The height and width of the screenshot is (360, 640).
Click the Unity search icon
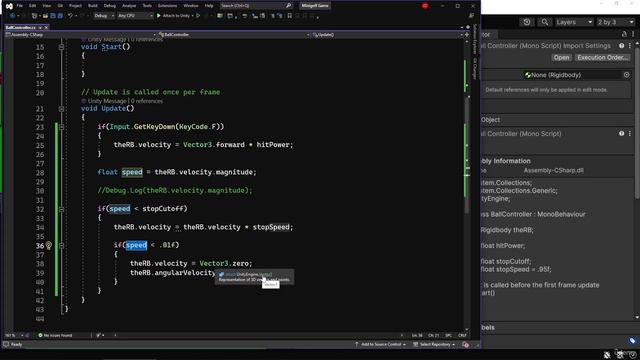[544, 22]
